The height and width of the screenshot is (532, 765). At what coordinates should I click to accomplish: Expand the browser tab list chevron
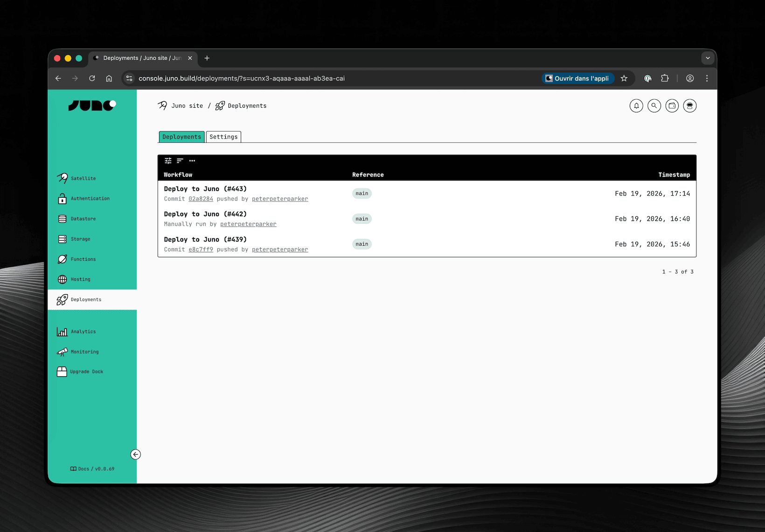pos(708,58)
